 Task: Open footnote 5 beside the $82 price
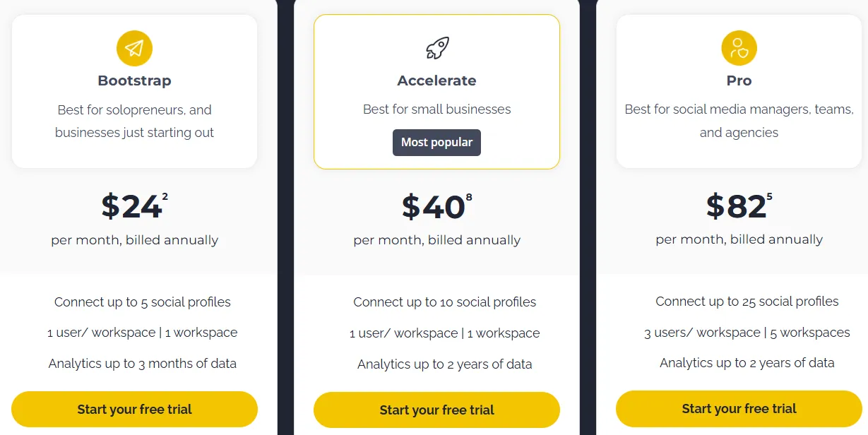[x=770, y=196]
